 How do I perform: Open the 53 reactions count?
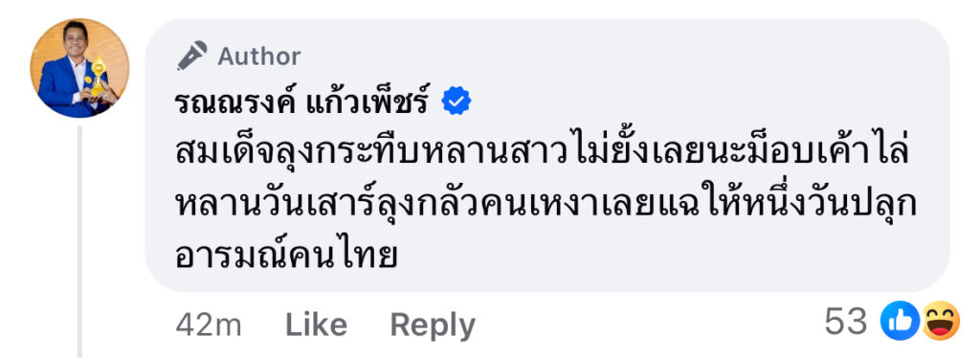point(846,323)
